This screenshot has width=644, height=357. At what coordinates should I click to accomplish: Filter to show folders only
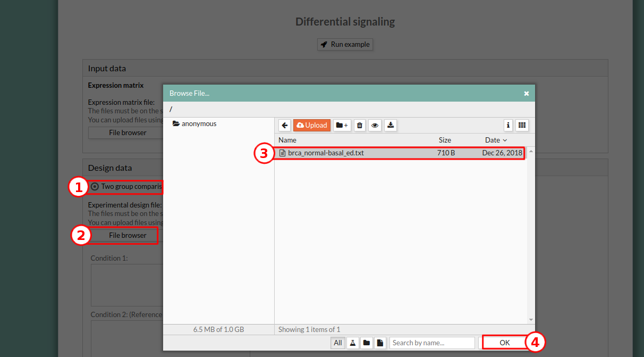coord(367,343)
